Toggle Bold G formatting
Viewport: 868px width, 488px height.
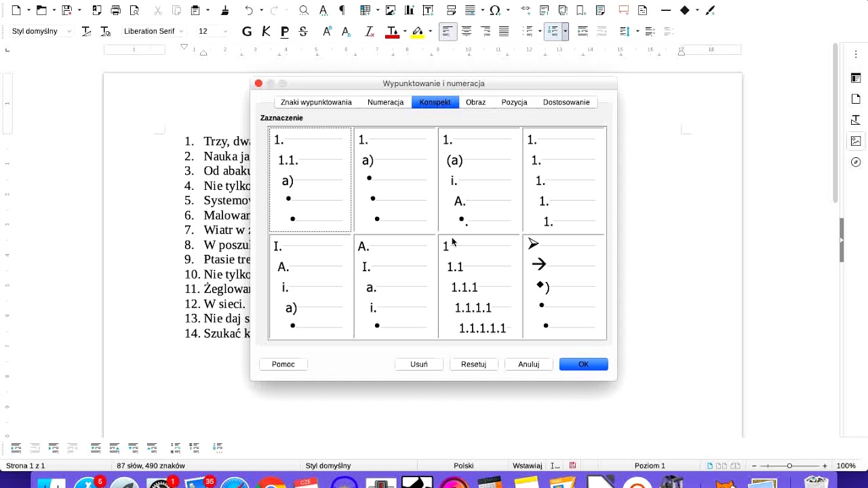tap(247, 31)
